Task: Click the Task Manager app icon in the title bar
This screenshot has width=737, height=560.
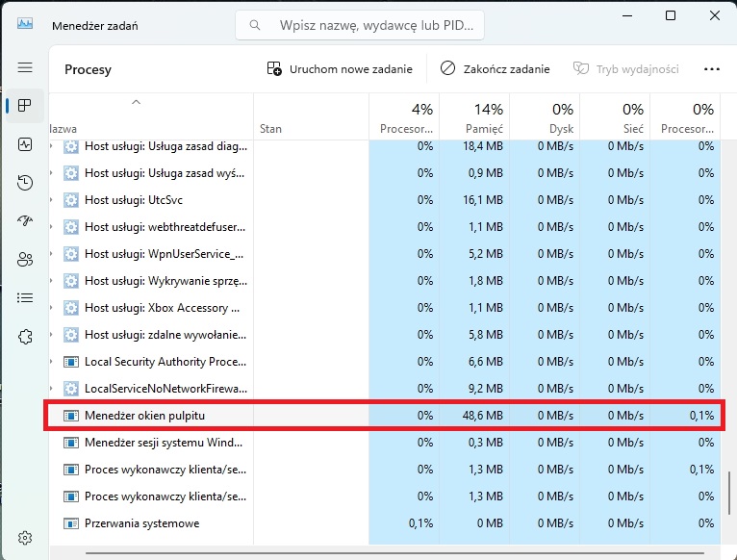Action: tap(25, 23)
